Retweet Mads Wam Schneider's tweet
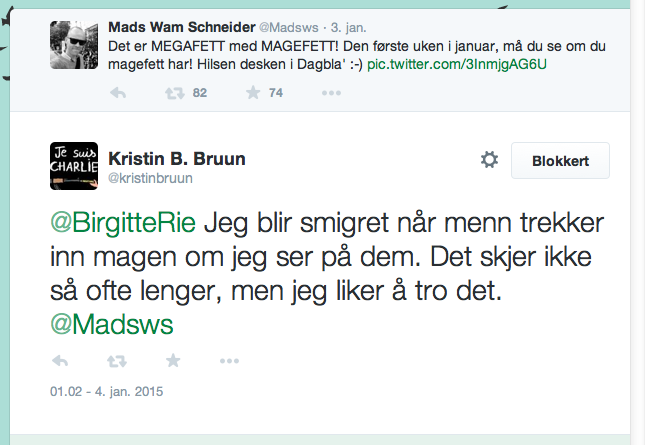Viewport: 645px width, 445px height. tap(175, 93)
